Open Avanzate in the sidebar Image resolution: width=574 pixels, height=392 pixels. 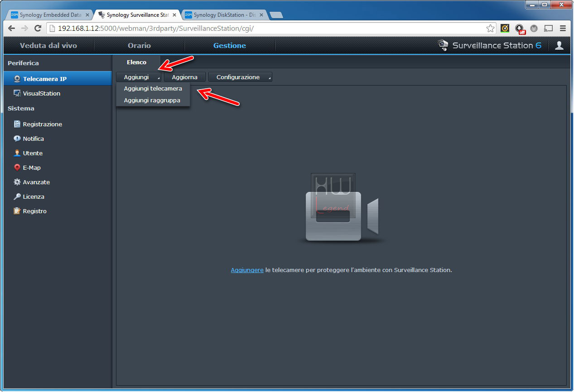pyautogui.click(x=58, y=182)
